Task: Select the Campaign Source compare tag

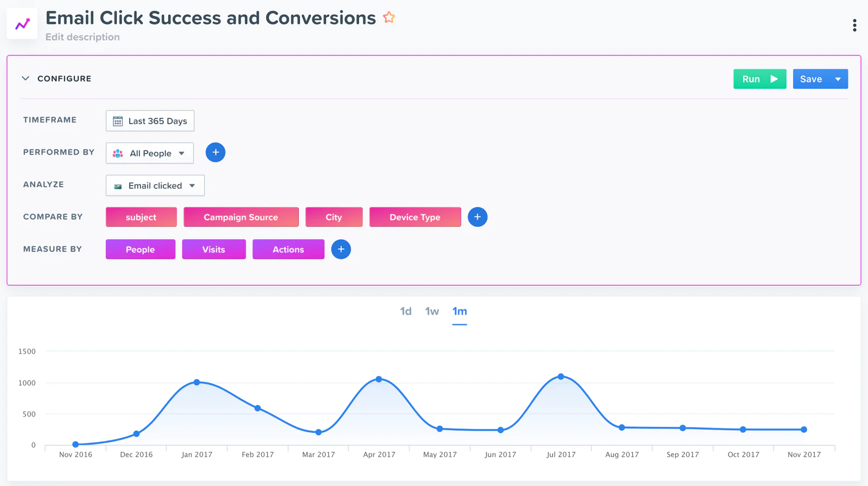Action: tap(241, 217)
